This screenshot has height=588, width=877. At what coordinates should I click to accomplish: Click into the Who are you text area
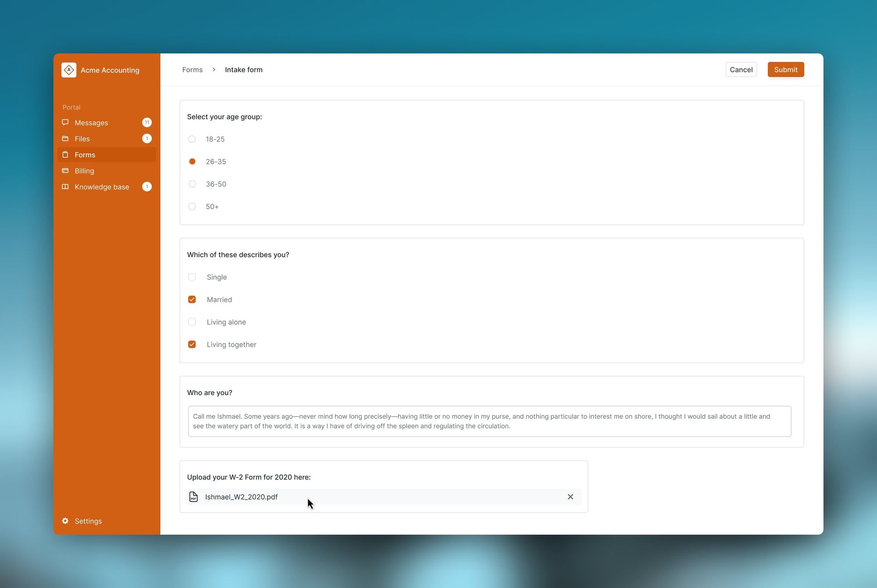(x=489, y=421)
